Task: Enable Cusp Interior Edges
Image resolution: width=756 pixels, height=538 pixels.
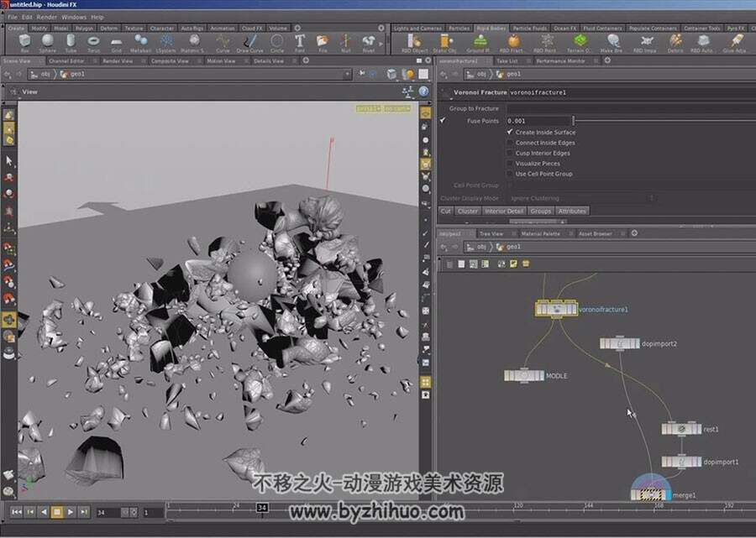Action: 510,153
